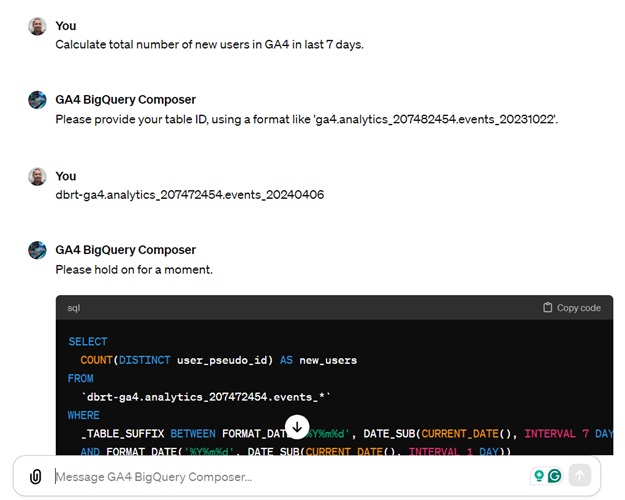The height and width of the screenshot is (500, 625).
Task: Click the second 'You' sender label
Action: coord(66,176)
